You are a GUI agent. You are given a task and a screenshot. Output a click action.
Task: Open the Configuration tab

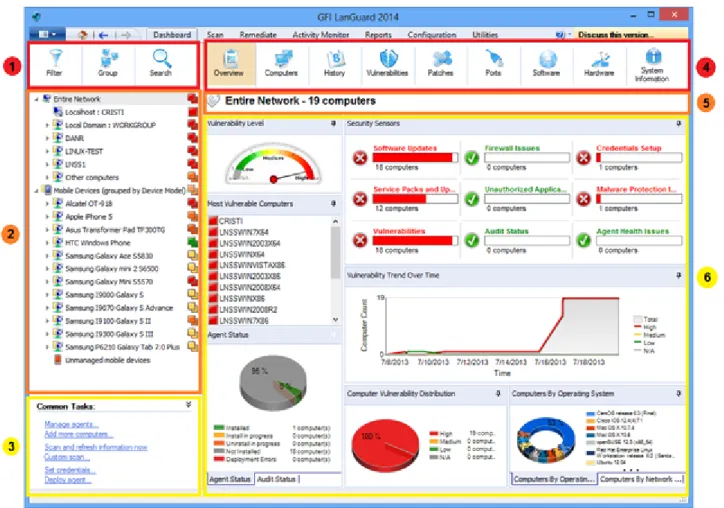[x=432, y=35]
